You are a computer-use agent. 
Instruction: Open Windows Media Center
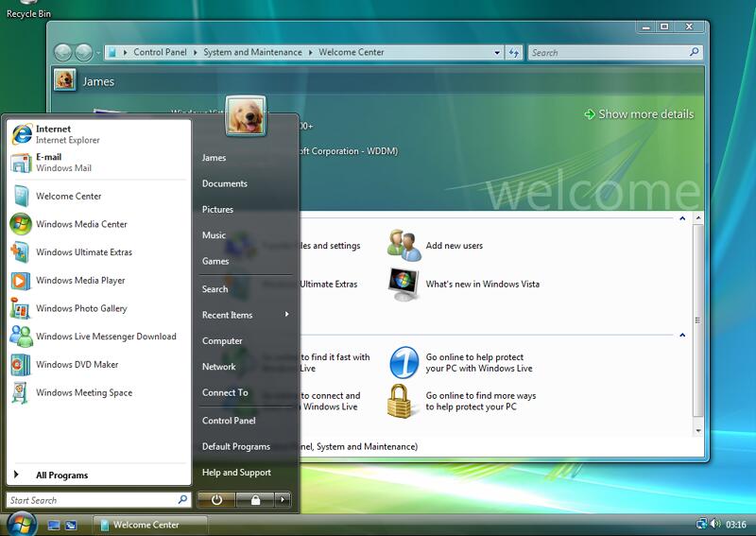[81, 224]
